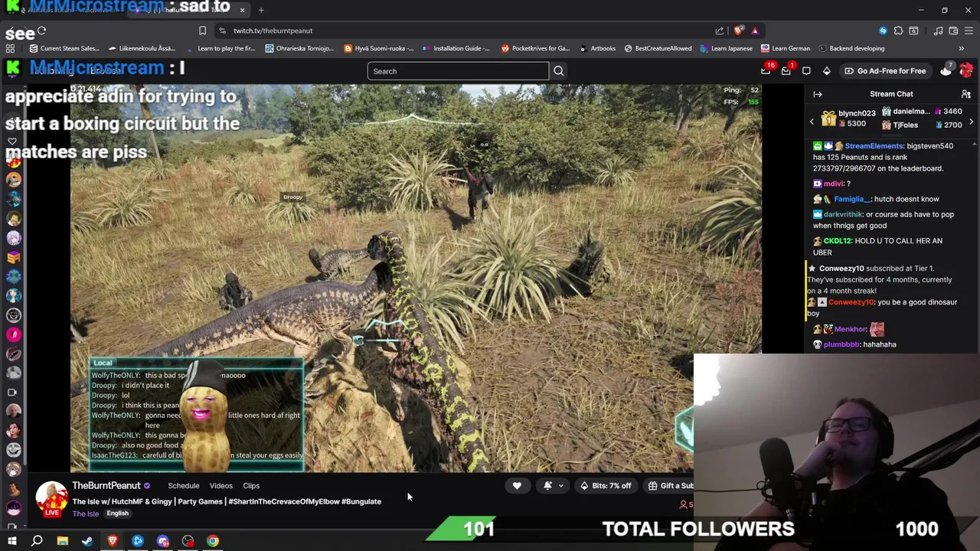Viewport: 980px width, 551px height.
Task: Open the Whispers speech-bubble icon
Action: coord(806,71)
